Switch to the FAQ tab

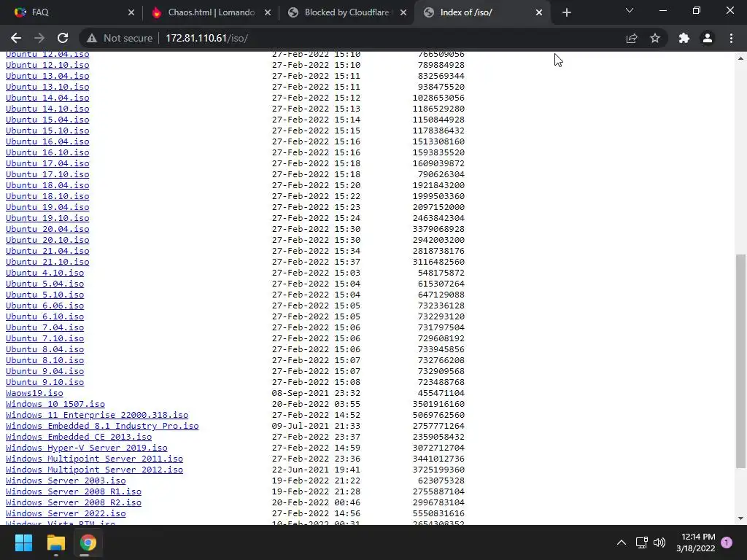point(71,12)
